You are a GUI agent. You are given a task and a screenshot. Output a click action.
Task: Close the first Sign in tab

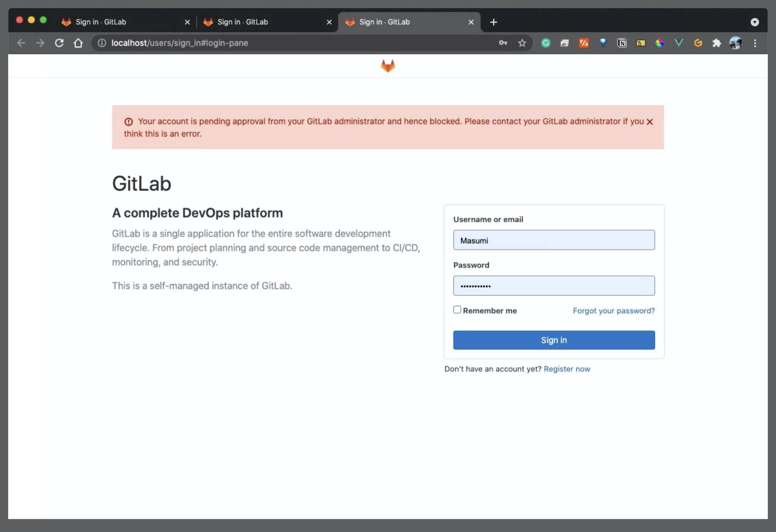coord(187,22)
